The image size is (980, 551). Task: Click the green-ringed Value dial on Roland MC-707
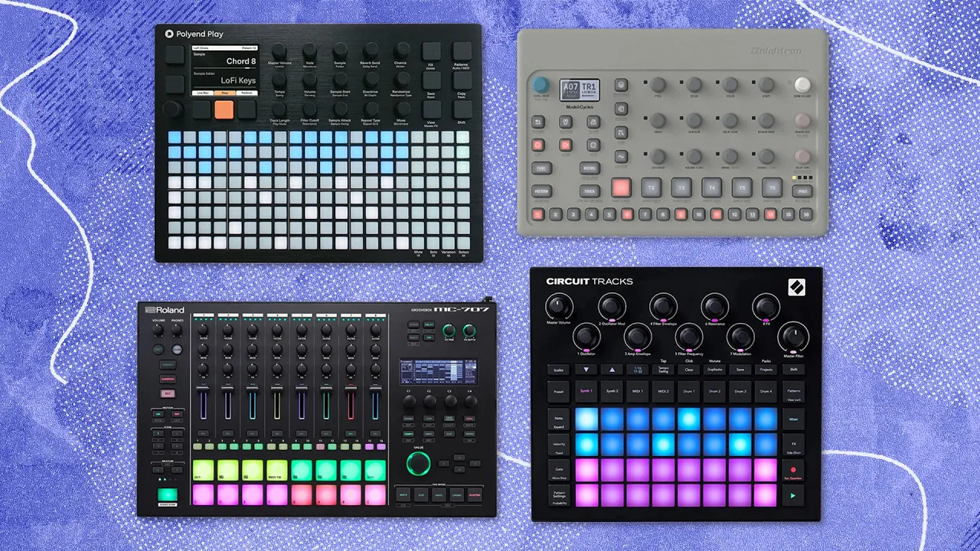tap(418, 463)
